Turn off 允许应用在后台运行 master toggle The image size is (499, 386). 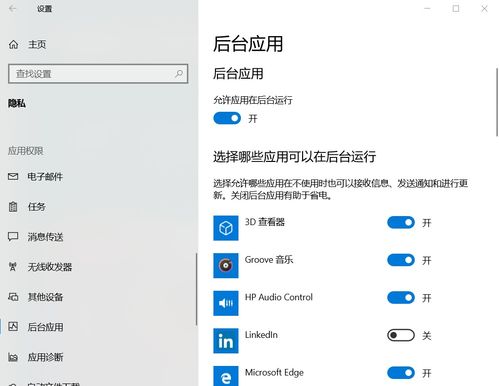point(227,118)
